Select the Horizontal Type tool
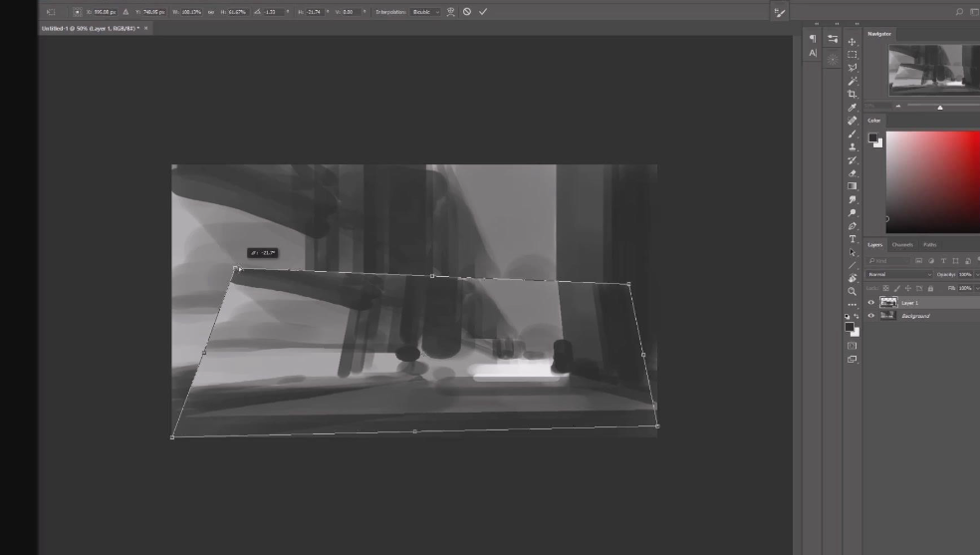 pyautogui.click(x=852, y=239)
